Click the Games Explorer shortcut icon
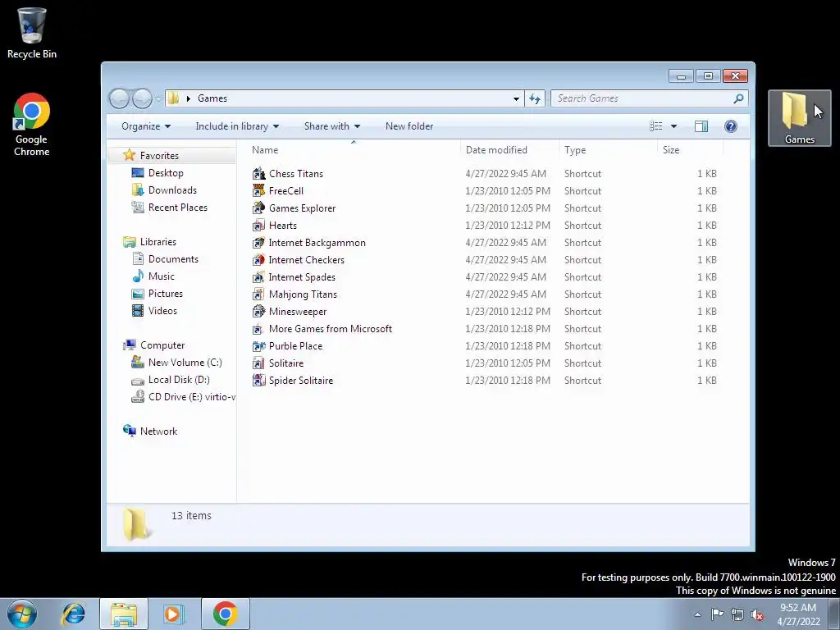Image resolution: width=840 pixels, height=630 pixels. coord(258,208)
